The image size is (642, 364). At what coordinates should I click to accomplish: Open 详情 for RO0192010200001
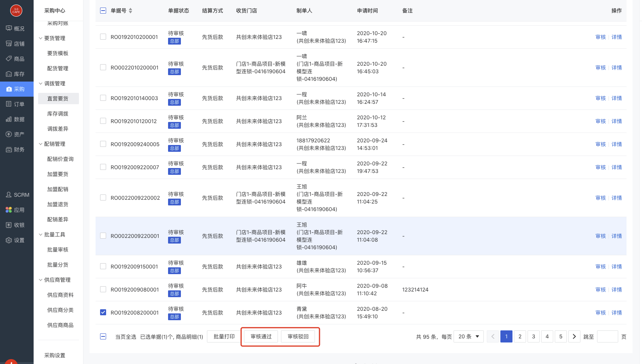click(x=617, y=37)
